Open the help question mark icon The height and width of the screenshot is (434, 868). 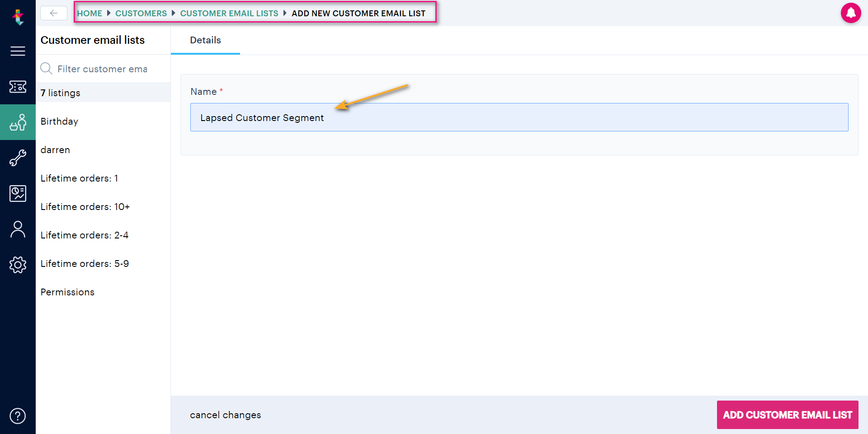[18, 415]
